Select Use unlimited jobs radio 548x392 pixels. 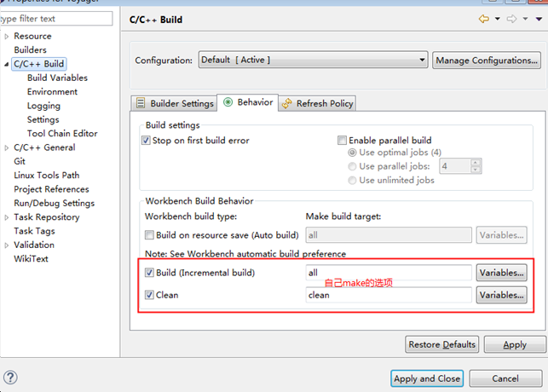[352, 181]
